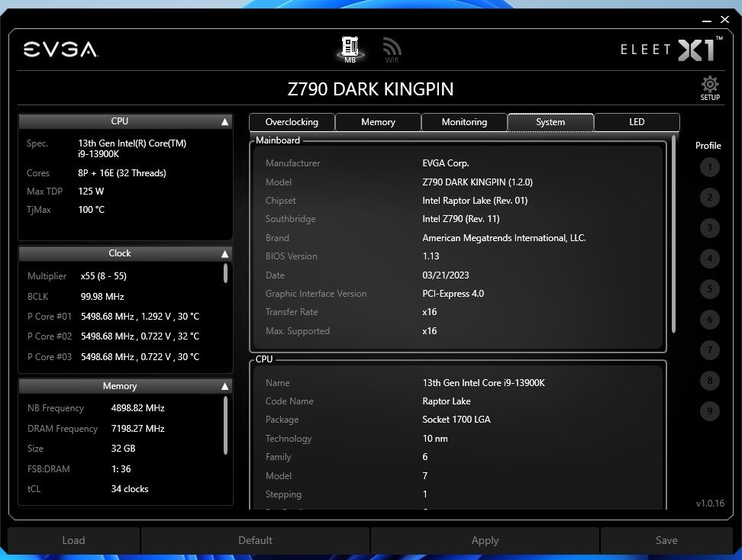
Task: Click the version label v1.0.16
Action: coord(710,504)
